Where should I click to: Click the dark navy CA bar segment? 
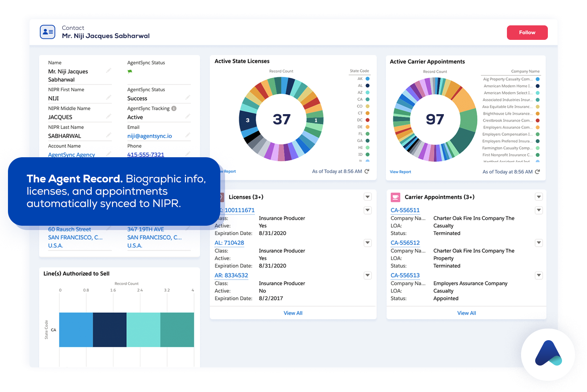pos(110,330)
